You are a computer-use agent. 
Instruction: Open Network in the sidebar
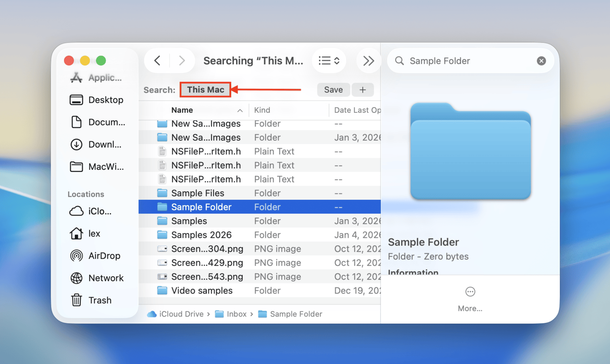(106, 278)
